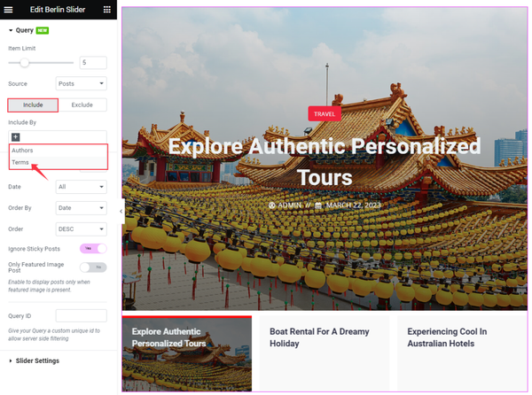Viewport: 532px width, 395px height.
Task: Collapse the panel with the arrow handle
Action: coord(121,212)
